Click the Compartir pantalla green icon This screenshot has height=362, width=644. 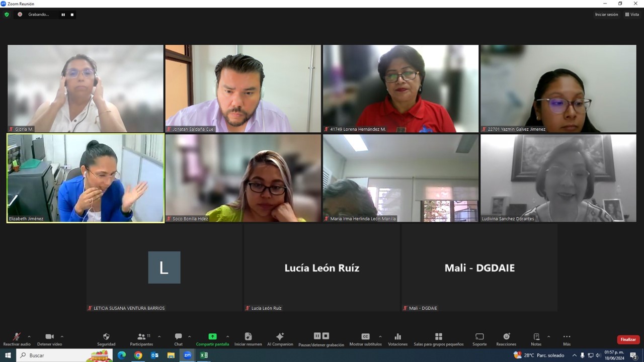pos(212,337)
